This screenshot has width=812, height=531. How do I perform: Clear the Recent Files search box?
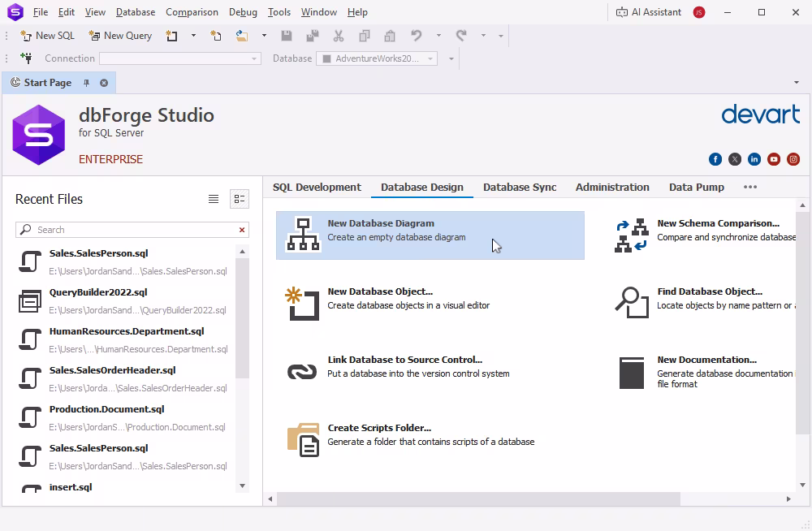(242, 230)
